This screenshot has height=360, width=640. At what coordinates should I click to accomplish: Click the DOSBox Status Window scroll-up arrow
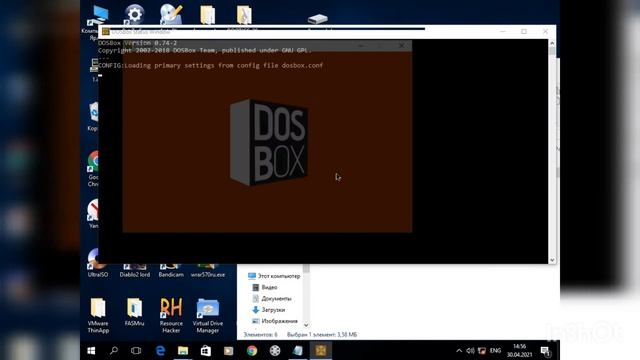pyautogui.click(x=552, y=43)
